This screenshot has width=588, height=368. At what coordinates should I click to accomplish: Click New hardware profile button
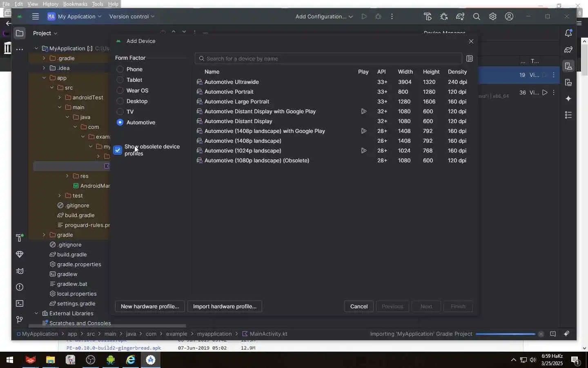point(150,307)
